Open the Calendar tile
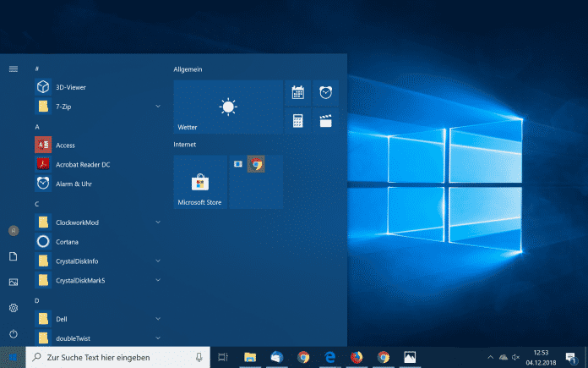588x368 pixels. coord(297,93)
